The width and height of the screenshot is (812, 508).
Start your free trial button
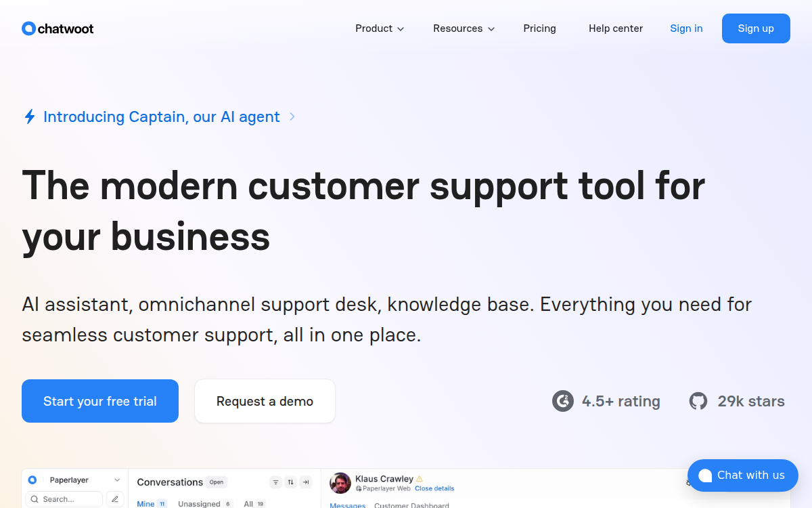pos(100,401)
